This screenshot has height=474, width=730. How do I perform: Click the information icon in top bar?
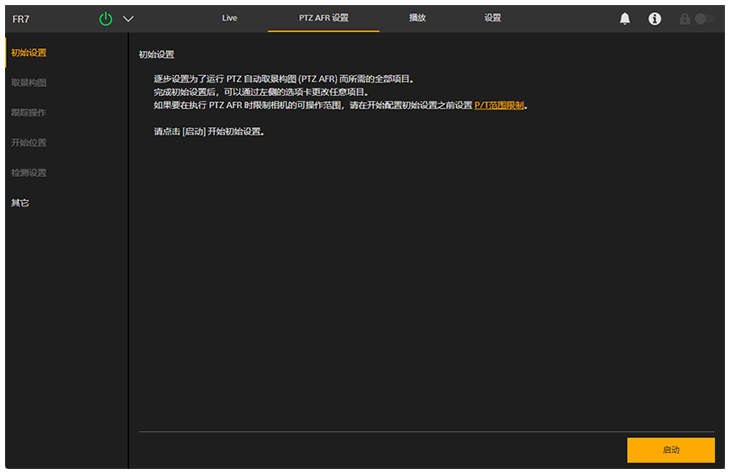pos(655,18)
